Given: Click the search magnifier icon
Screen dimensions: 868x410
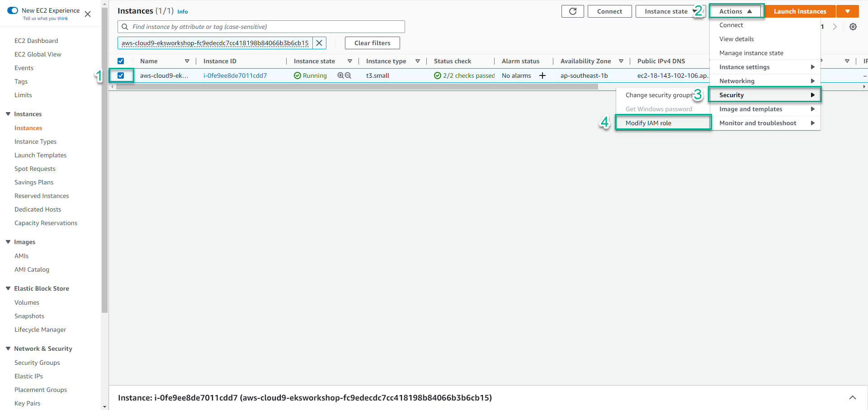Looking at the screenshot, I should [x=125, y=27].
